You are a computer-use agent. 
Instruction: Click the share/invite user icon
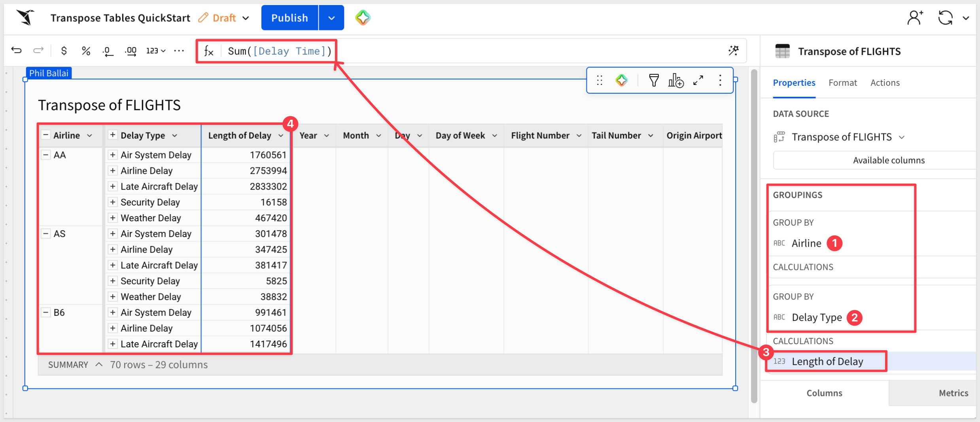(x=915, y=18)
